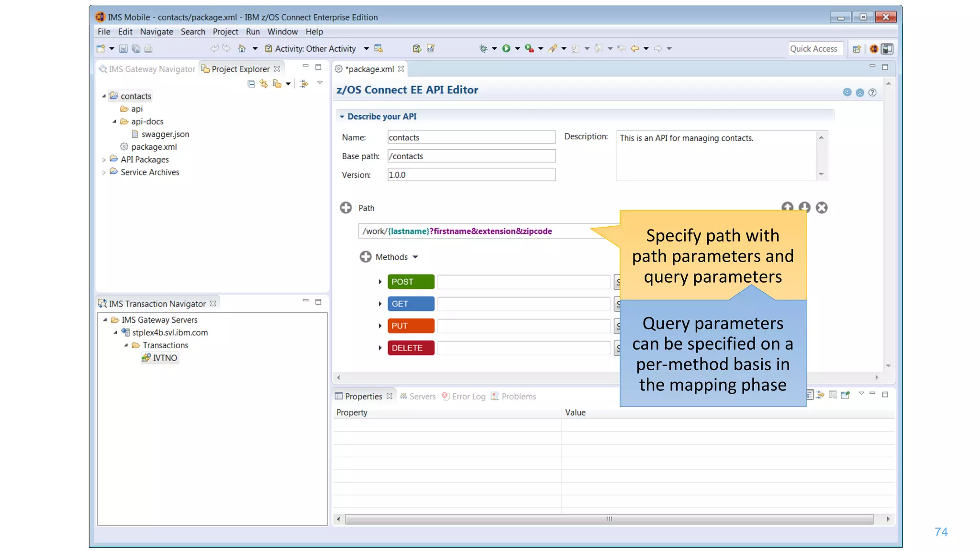Expand the Service Archives tree node
This screenshot has width=980, height=551.
click(104, 172)
